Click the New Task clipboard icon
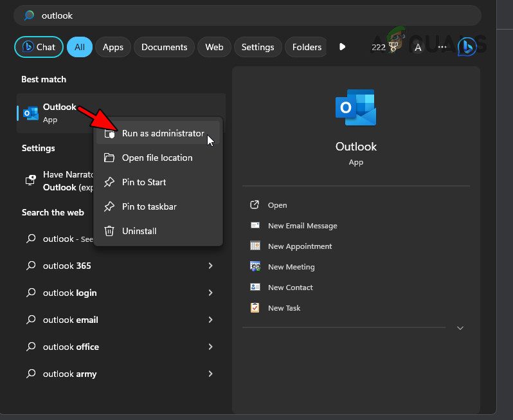513x420 pixels. pyautogui.click(x=255, y=307)
